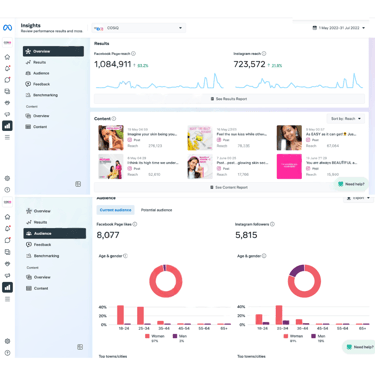This screenshot has height=375, width=375.
Task: Click Insights bar-chart icon in Overview screen's rail
Action: click(7, 126)
